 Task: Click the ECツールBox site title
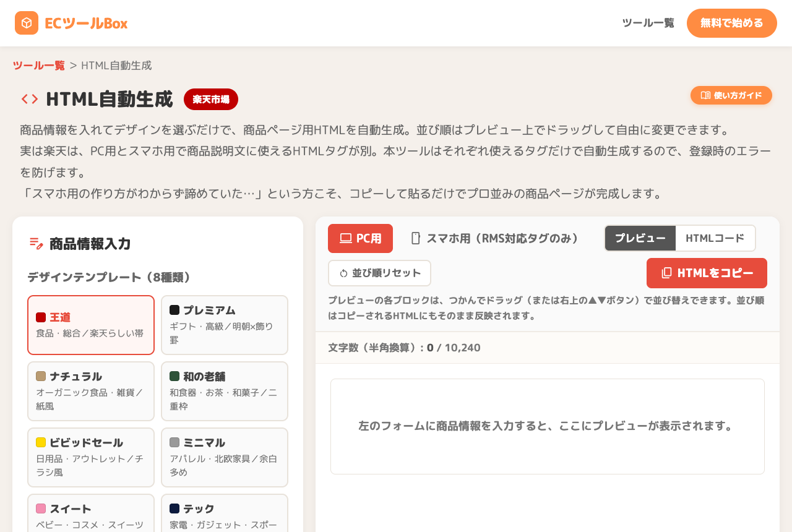click(x=86, y=23)
